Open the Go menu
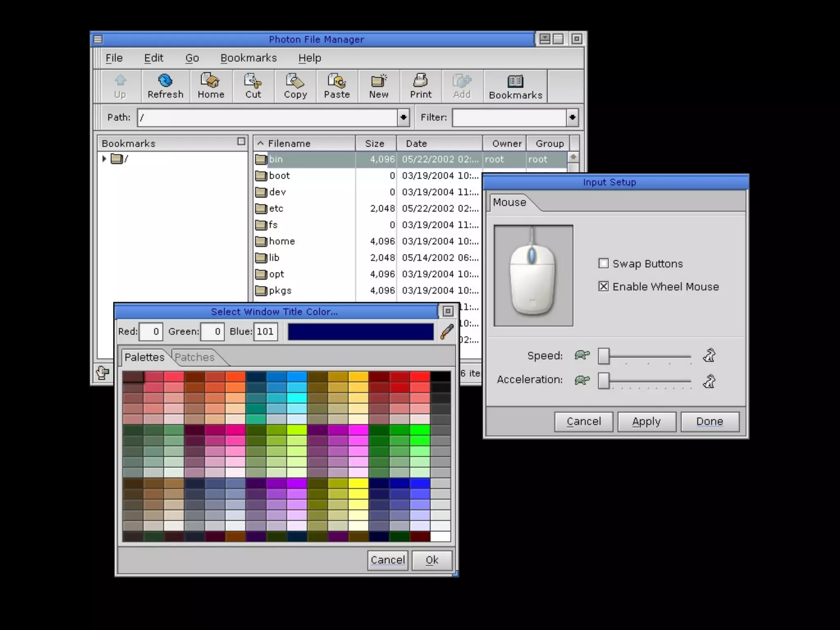The image size is (840, 630). [192, 58]
